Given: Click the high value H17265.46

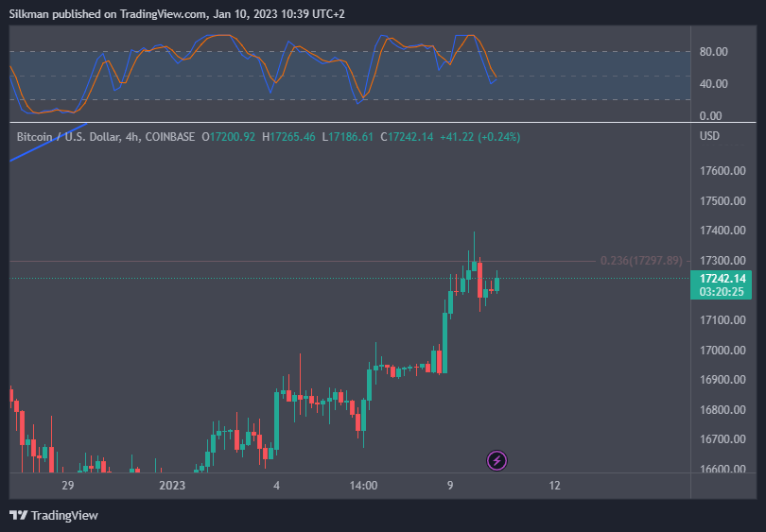Looking at the screenshot, I should [x=288, y=137].
